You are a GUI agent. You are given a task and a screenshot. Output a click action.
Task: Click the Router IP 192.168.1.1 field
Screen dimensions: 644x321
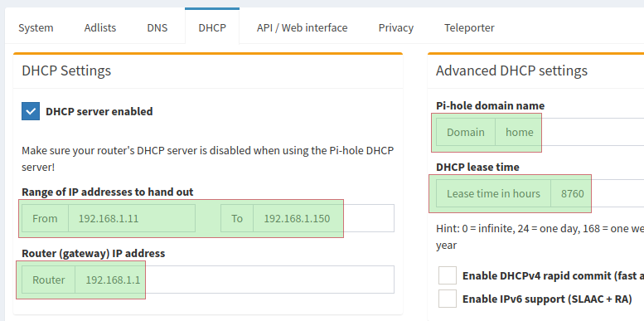coord(235,280)
